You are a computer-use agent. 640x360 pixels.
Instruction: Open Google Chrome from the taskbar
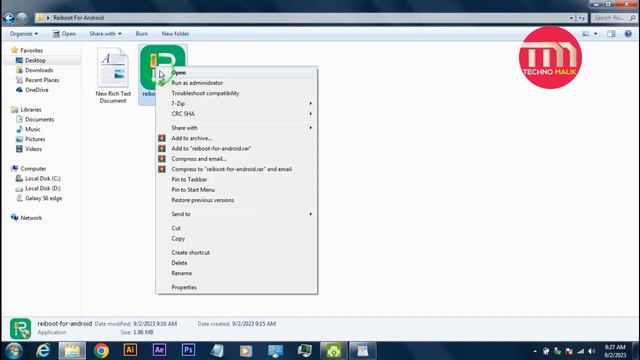click(101, 351)
